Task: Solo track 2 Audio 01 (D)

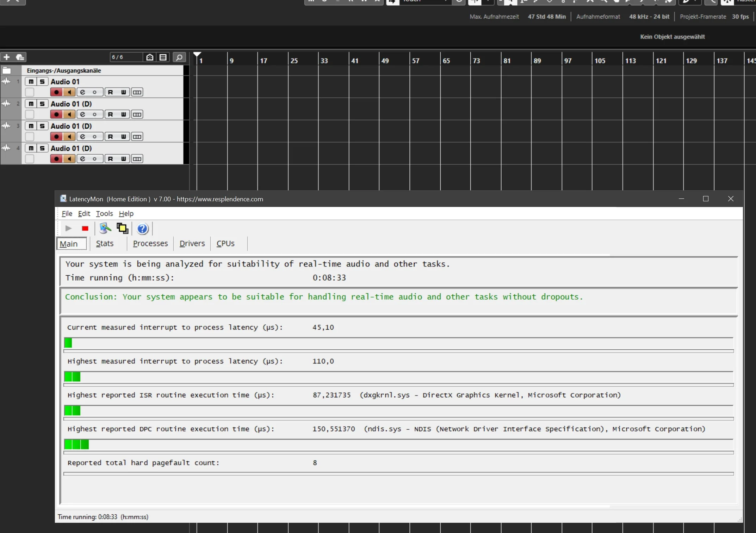Action: point(42,104)
